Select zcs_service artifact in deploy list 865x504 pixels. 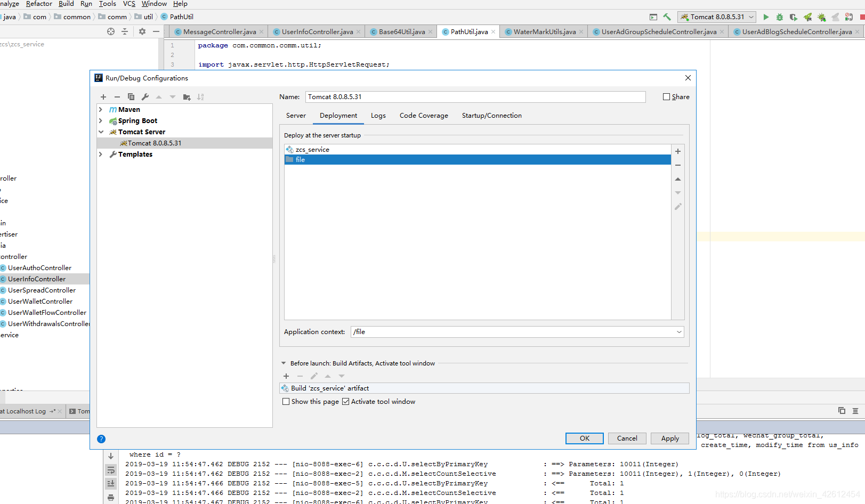pyautogui.click(x=478, y=150)
